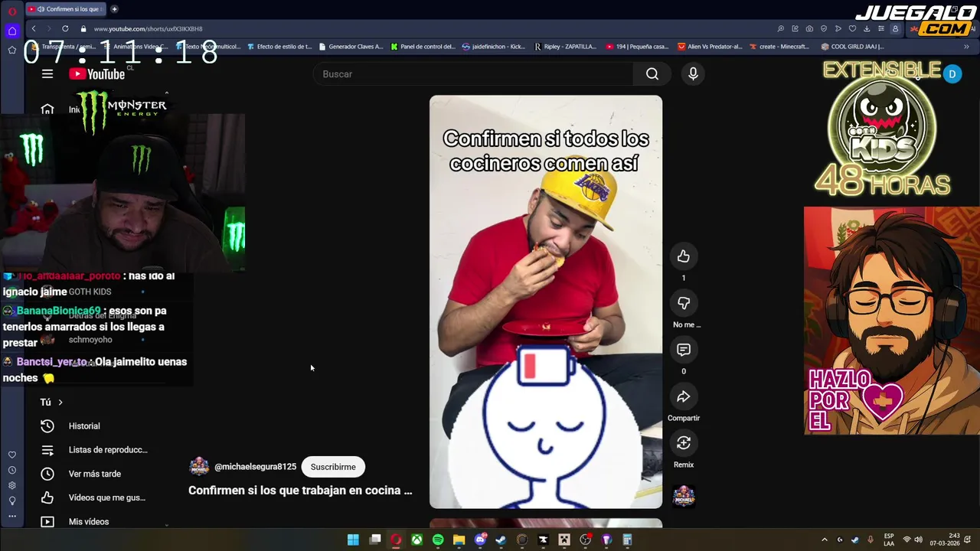This screenshot has height=551, width=980.
Task: Open Steam from the taskbar
Action: tap(501, 540)
